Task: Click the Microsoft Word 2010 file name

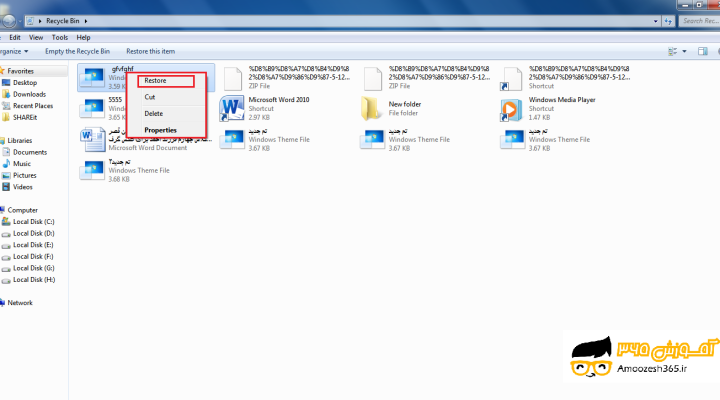Action: [279, 100]
